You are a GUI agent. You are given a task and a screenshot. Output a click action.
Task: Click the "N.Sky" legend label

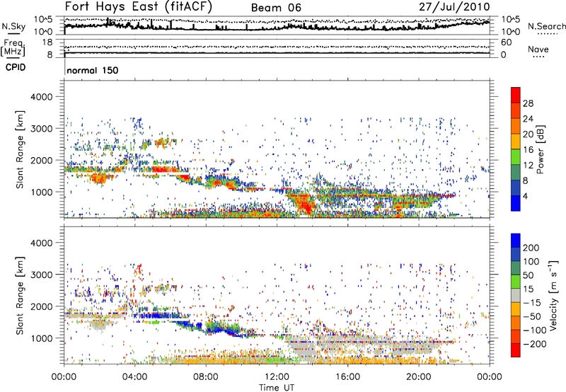click(x=13, y=26)
